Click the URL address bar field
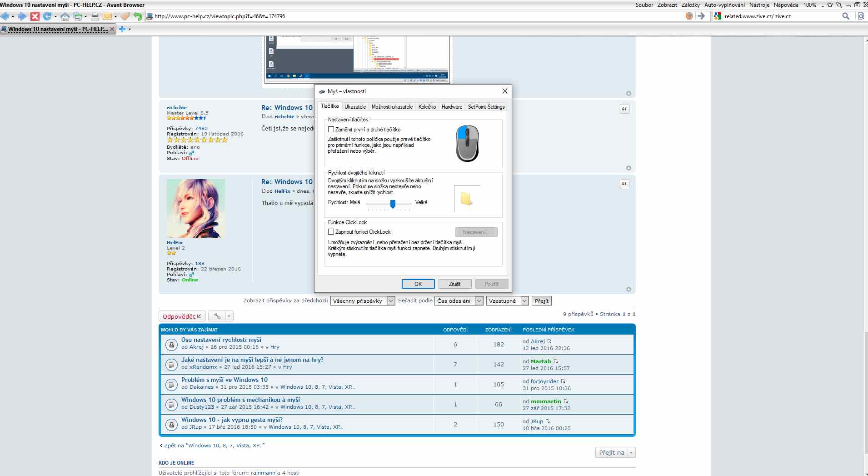The height and width of the screenshot is (476, 868). coord(409,16)
